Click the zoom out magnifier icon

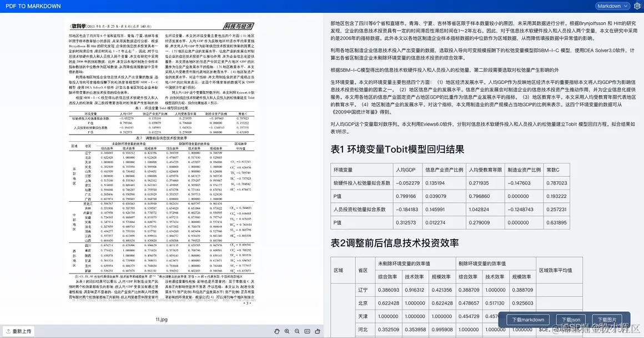coord(297,331)
